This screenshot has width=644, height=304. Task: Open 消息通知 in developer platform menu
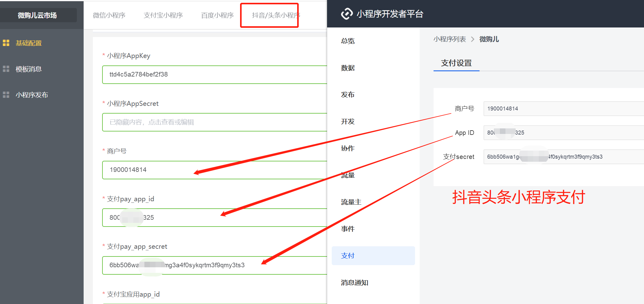coord(355,282)
